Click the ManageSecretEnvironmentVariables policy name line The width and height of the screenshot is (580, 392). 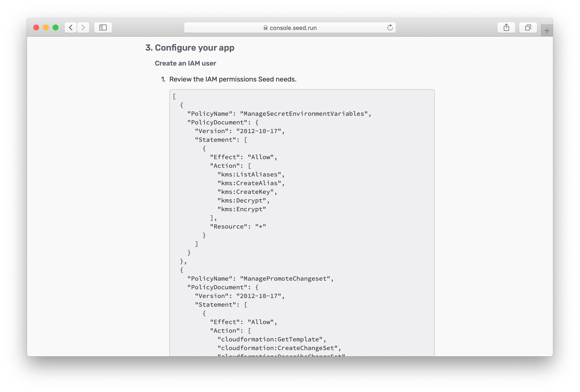[279, 114]
